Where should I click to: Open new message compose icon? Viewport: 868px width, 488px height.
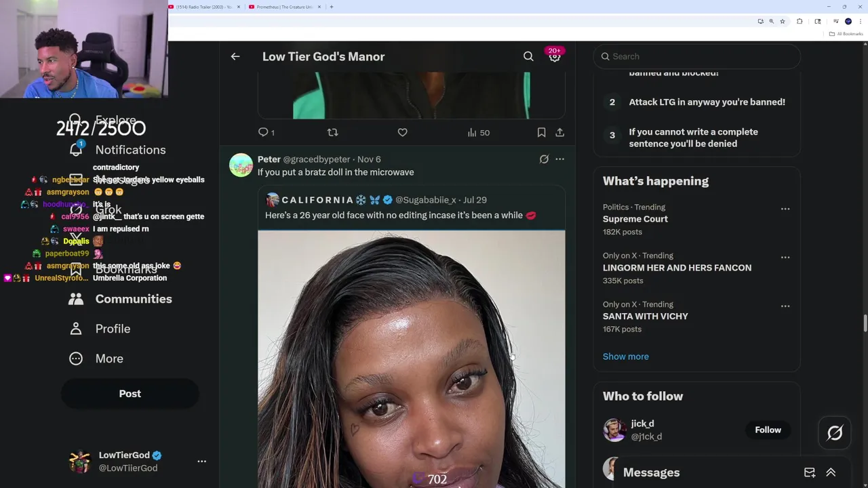(810, 472)
